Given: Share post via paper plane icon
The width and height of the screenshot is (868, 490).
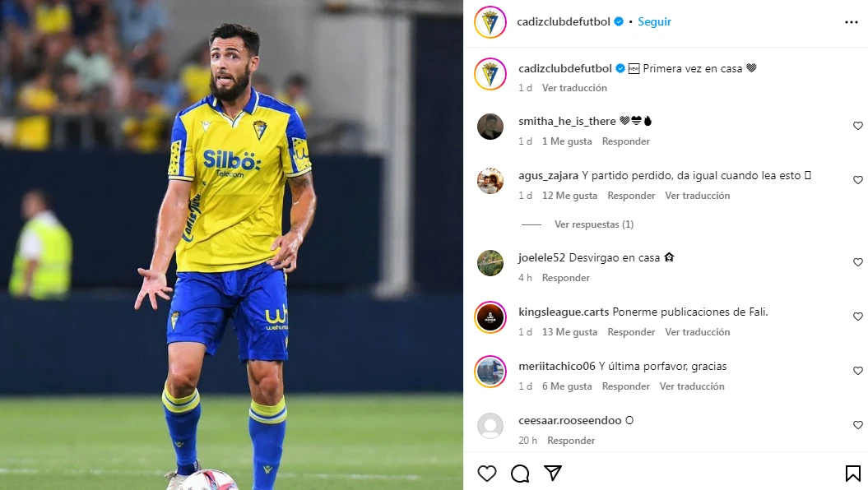Looking at the screenshot, I should (552, 473).
